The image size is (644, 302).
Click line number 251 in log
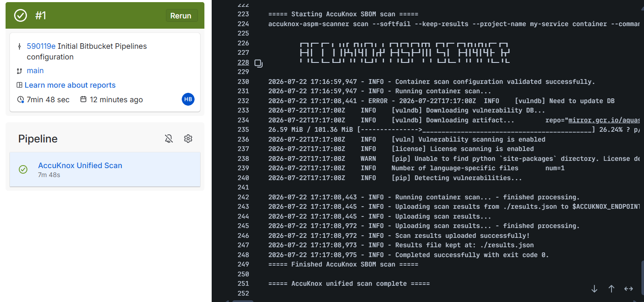[x=243, y=284]
